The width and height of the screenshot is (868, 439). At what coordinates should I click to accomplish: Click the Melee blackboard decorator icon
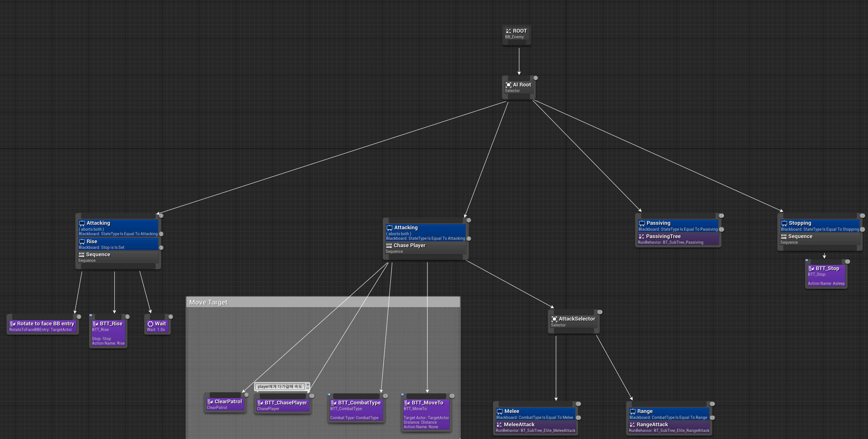(x=500, y=411)
